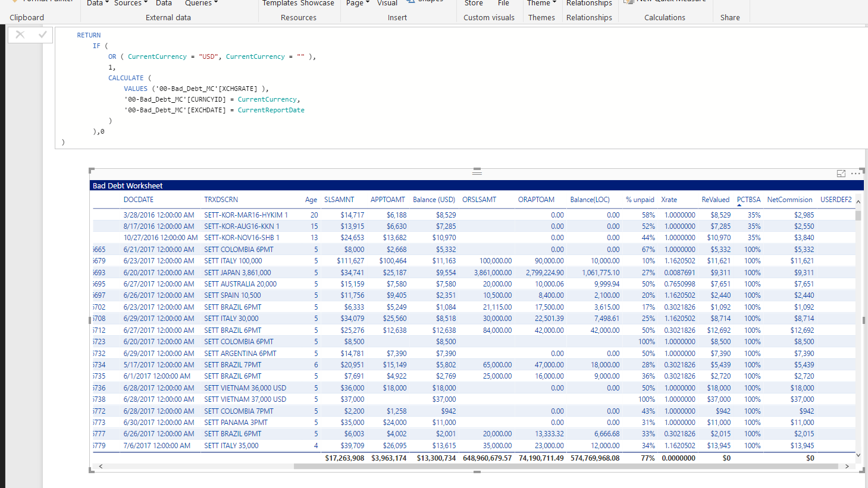This screenshot has width=868, height=488.
Task: Click the Xrate value 0.0087691
Action: click(679, 272)
